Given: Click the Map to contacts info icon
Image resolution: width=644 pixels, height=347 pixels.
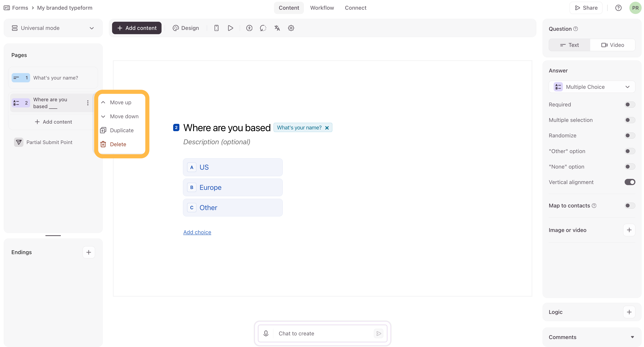Looking at the screenshot, I should (x=594, y=206).
